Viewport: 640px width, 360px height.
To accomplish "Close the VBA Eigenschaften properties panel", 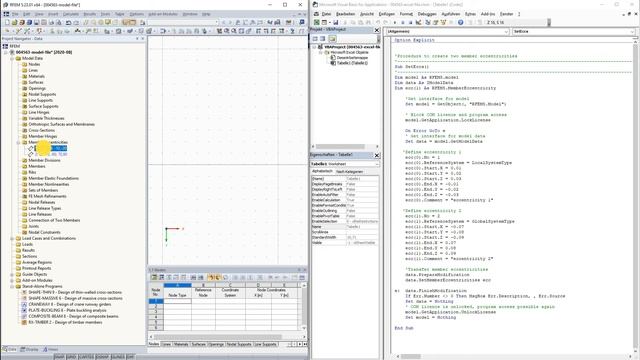I will [377, 155].
